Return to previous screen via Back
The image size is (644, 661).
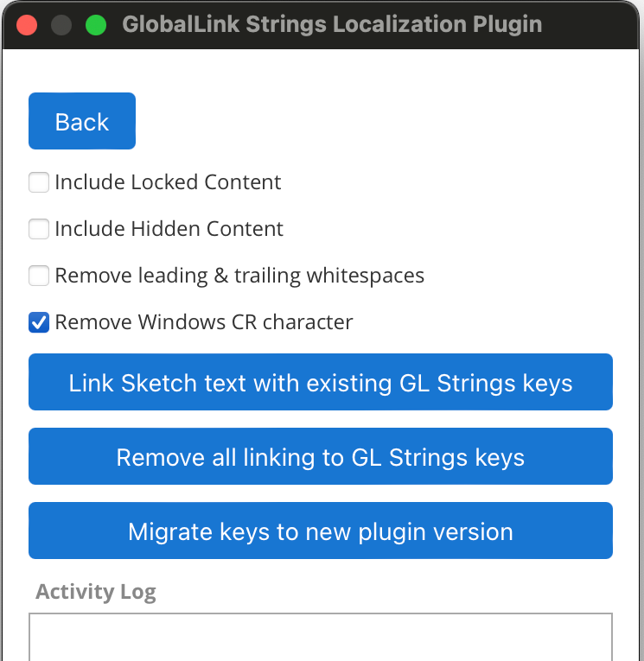point(82,121)
